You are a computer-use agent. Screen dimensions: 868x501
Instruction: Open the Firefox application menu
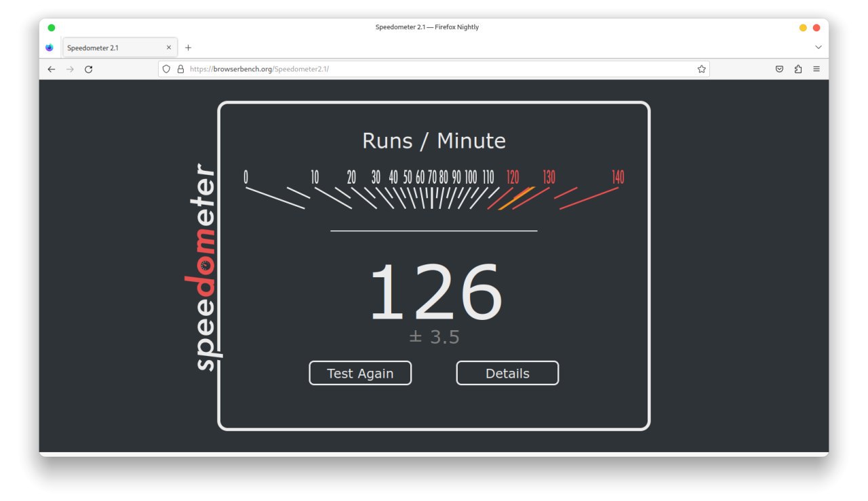click(816, 69)
